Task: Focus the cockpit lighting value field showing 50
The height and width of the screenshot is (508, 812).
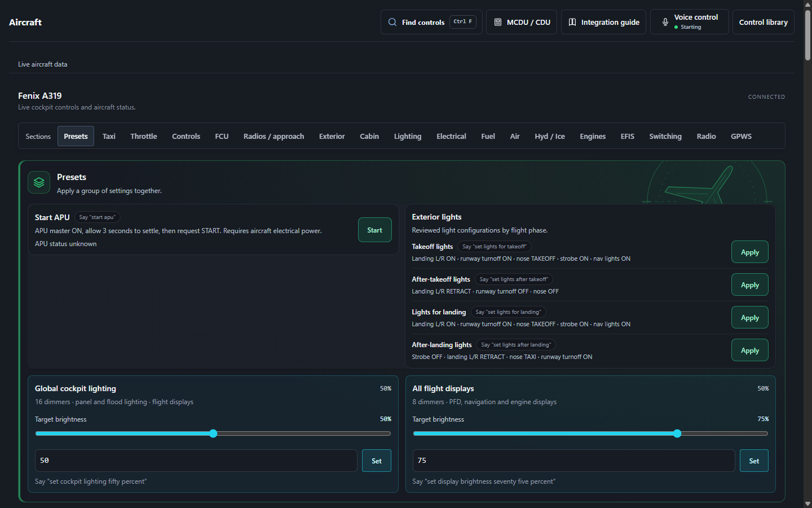Action: click(x=196, y=461)
